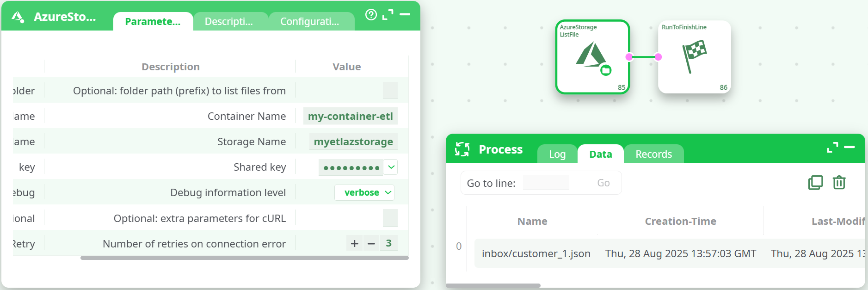Click the Process panel refresh icon
Image resolution: width=868 pixels, height=290 pixels.
(462, 149)
